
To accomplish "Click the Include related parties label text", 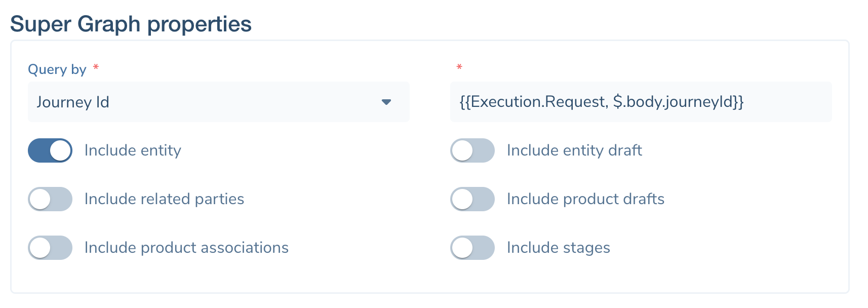I will (165, 199).
